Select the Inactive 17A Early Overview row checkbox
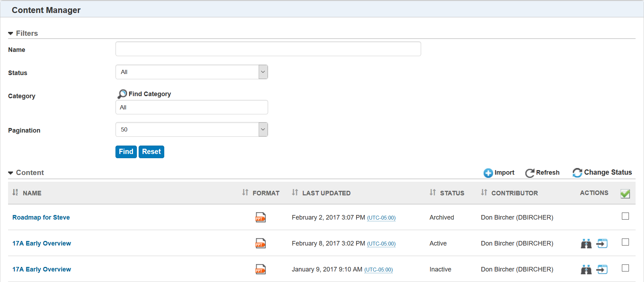Image resolution: width=644 pixels, height=282 pixels. (x=625, y=268)
